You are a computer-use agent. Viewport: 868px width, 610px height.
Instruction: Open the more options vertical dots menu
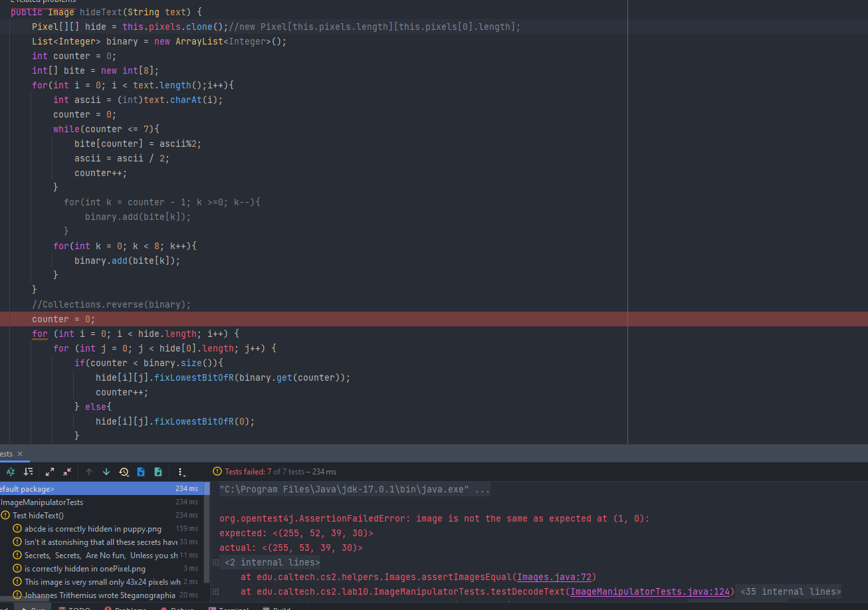tap(180, 472)
